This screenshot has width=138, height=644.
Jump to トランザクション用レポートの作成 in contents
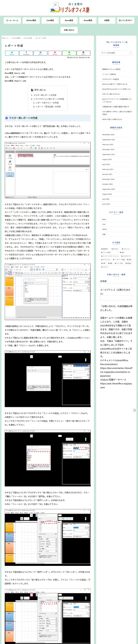point(49,99)
